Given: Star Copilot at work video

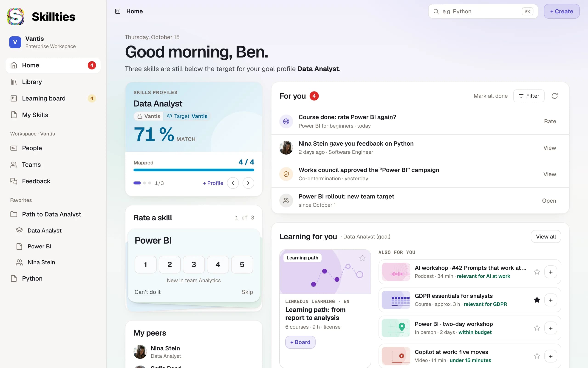Looking at the screenshot, I should point(537,356).
